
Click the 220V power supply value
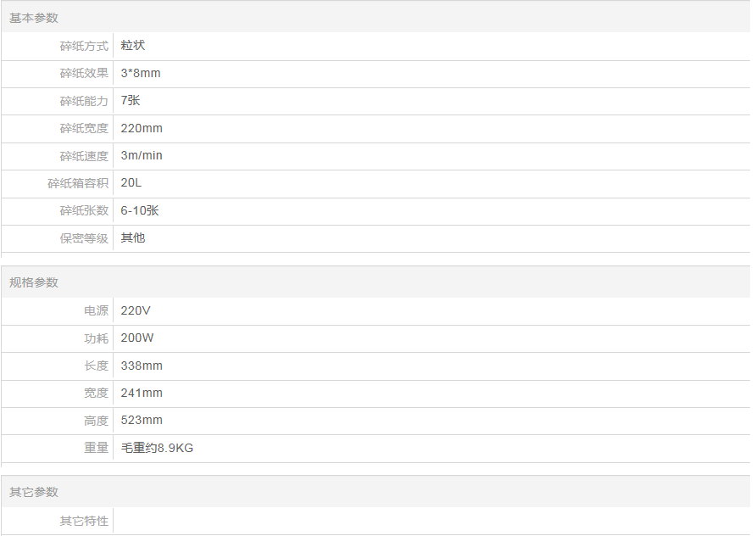click(136, 310)
